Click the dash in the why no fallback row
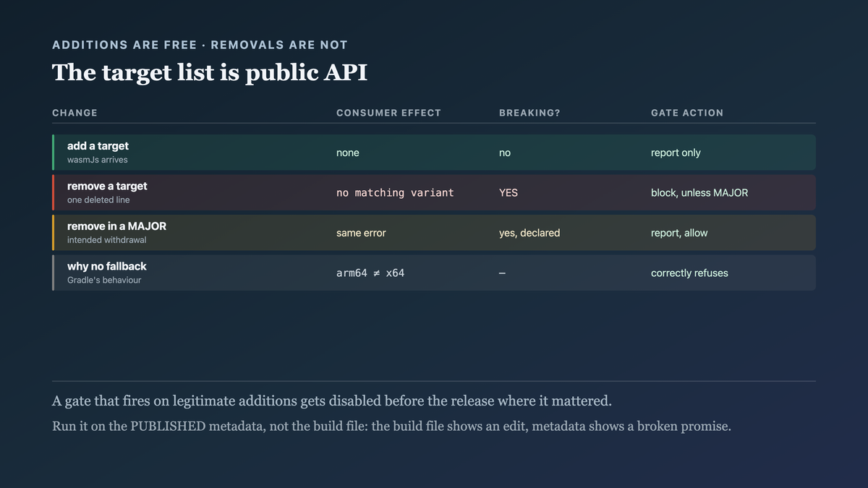Screen dimensions: 868x488 503,273
